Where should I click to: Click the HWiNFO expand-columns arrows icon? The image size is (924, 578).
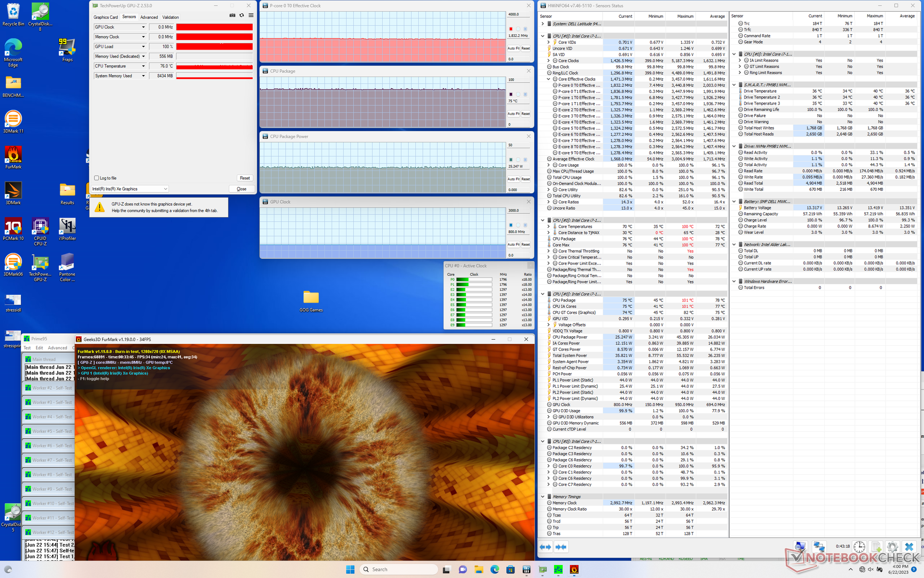point(545,547)
